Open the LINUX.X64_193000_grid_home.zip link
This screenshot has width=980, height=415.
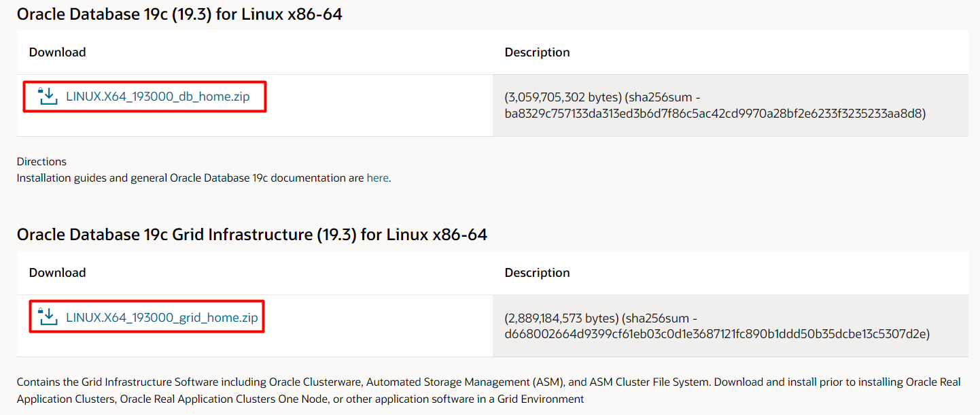coord(162,318)
